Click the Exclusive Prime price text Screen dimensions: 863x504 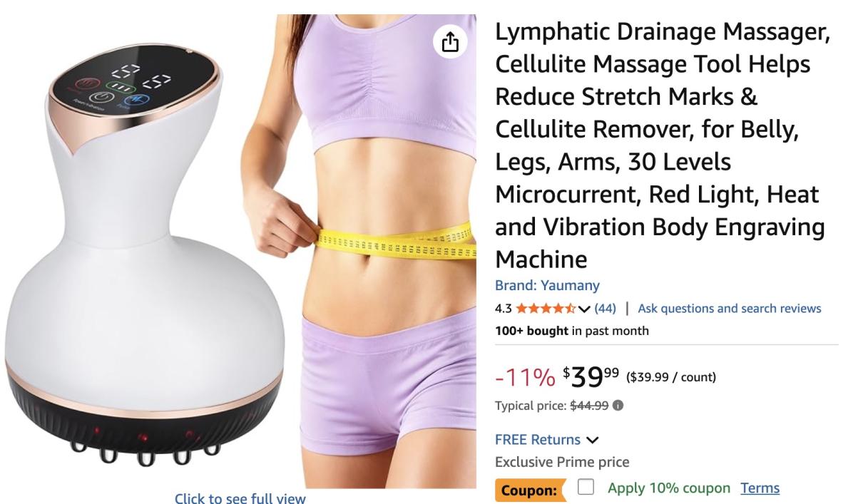click(x=562, y=462)
